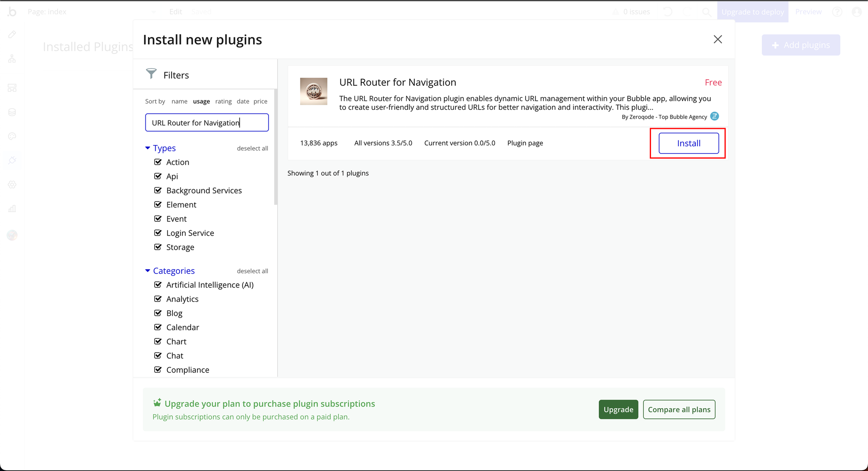Uncheck the Analytics category checkbox
Viewport: 868px width, 471px height.
click(x=158, y=299)
